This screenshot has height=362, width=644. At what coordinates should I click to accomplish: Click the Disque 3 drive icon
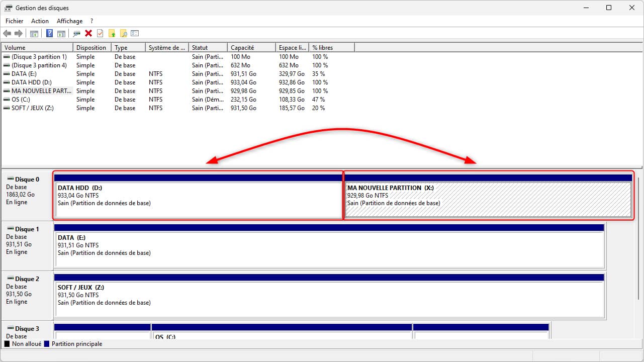[10, 328]
